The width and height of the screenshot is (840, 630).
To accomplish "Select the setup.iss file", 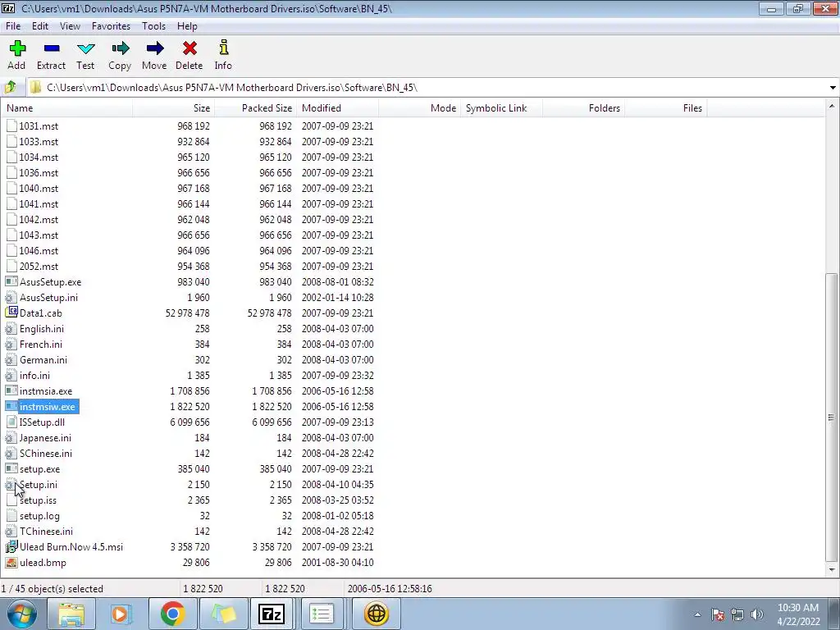I will 38,500.
